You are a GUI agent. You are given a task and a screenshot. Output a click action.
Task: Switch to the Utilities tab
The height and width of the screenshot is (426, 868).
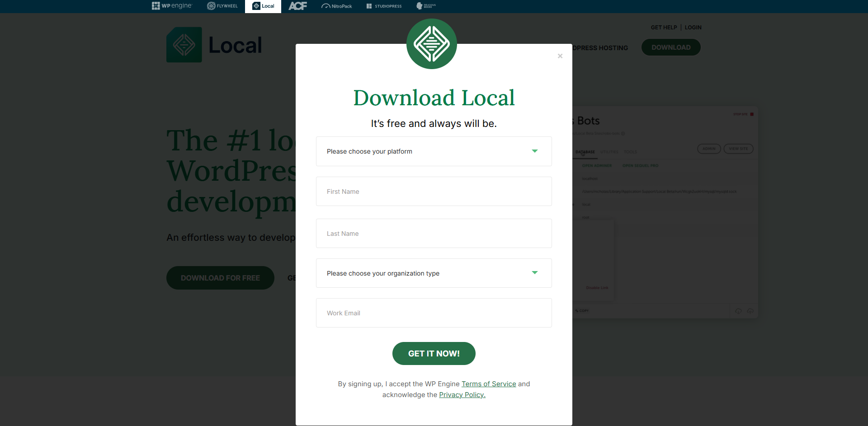tap(609, 152)
